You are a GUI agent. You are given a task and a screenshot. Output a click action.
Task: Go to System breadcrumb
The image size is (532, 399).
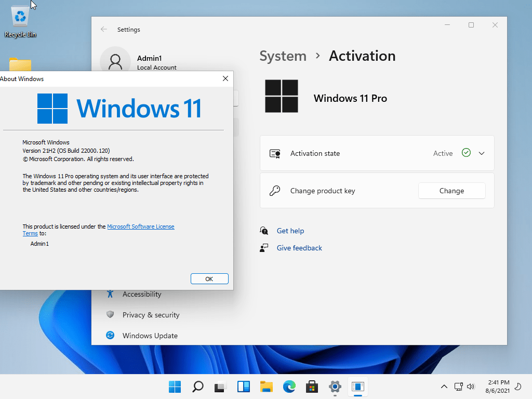[283, 56]
